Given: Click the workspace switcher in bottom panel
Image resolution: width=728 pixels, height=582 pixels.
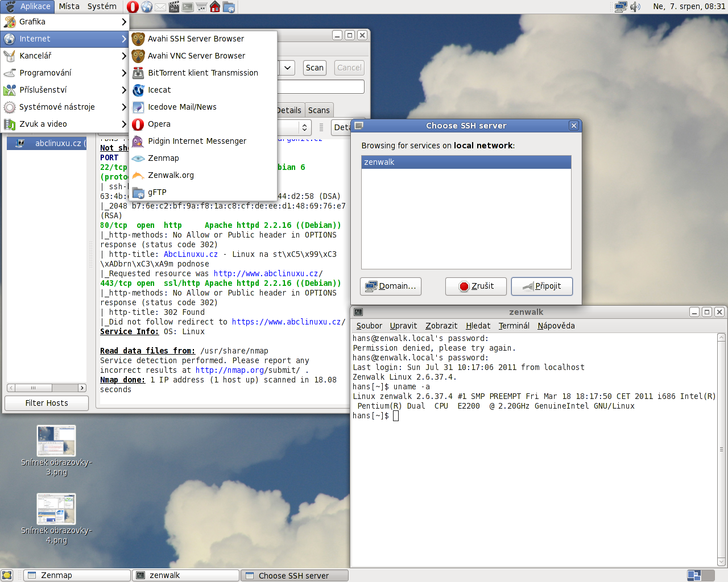Looking at the screenshot, I should [700, 575].
